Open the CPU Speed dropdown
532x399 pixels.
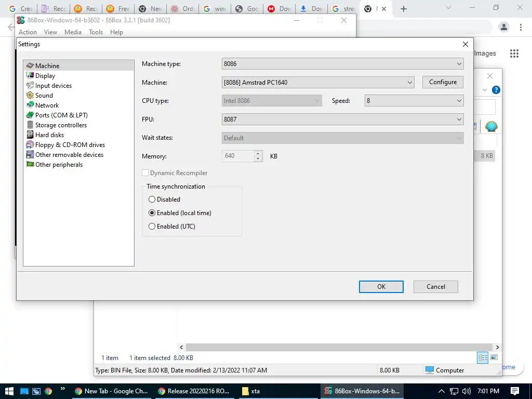pyautogui.click(x=414, y=101)
